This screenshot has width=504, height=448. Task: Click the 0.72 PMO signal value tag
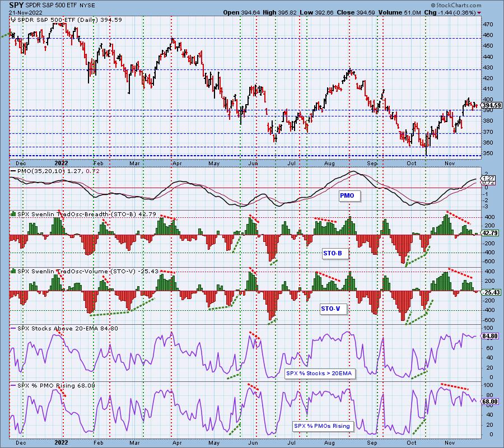[488, 183]
